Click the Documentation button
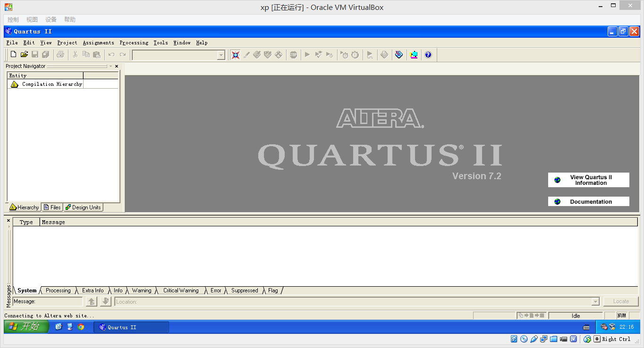Viewport: 644px width, 348px height. tap(588, 202)
